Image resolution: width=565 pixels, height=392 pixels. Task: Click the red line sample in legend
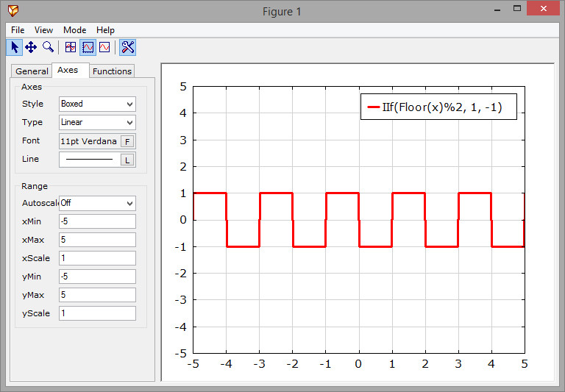[373, 107]
